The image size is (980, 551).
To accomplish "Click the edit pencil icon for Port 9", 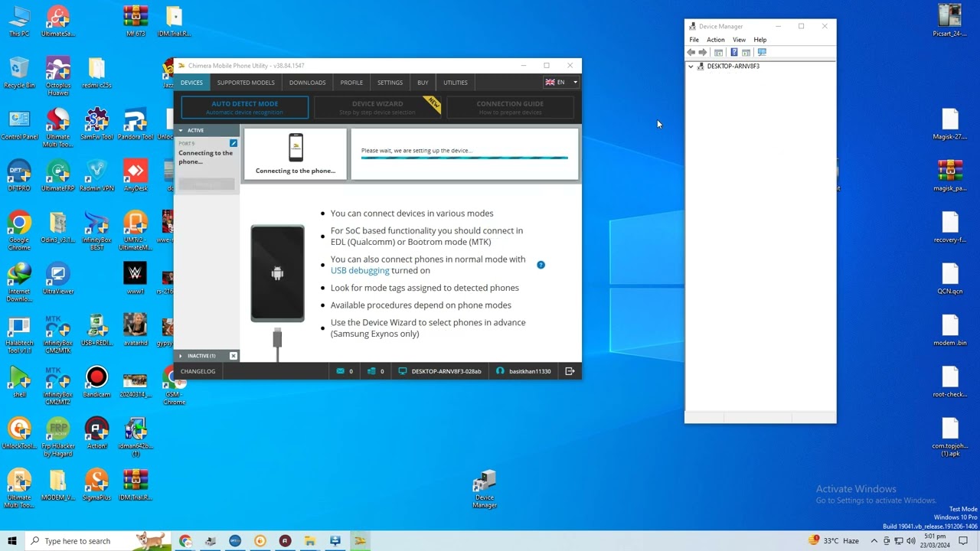I will pos(234,143).
